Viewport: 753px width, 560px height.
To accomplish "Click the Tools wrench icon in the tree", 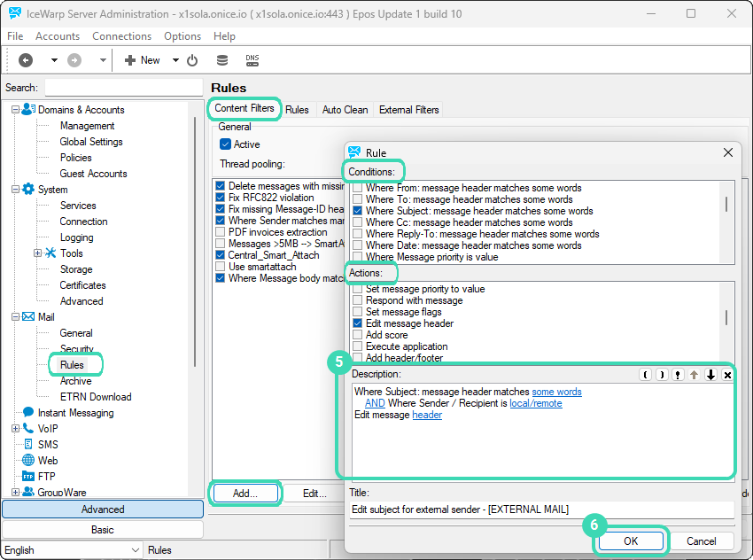I will [50, 253].
